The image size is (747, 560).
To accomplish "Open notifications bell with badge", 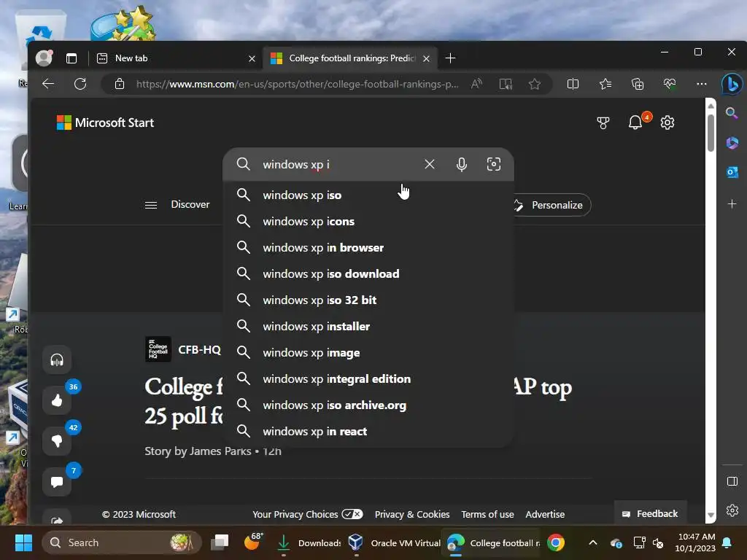I will tap(637, 122).
